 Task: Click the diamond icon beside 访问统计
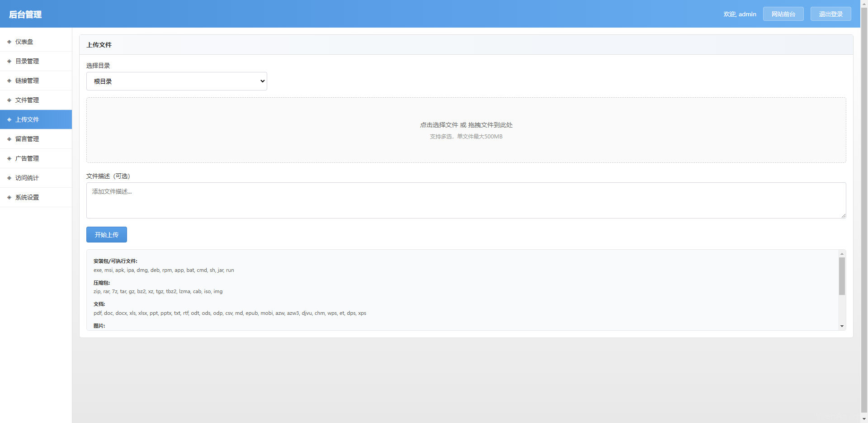click(9, 178)
